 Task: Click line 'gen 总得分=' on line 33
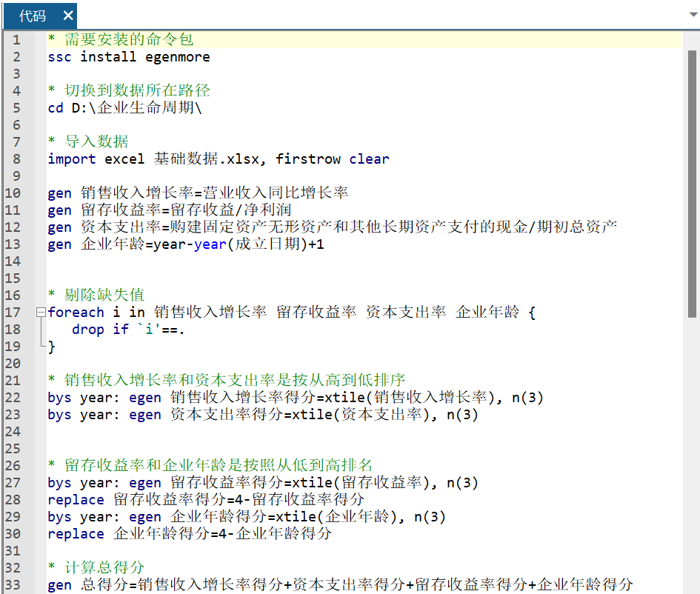[340, 585]
